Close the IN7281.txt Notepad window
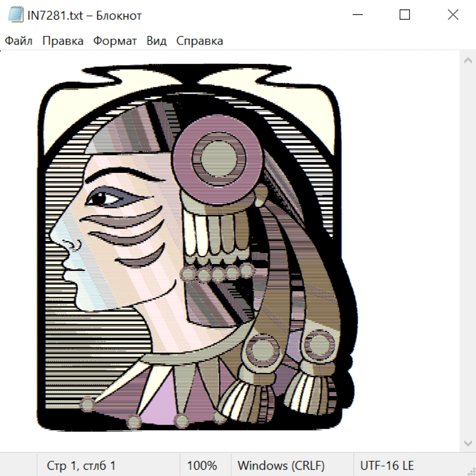The width and height of the screenshot is (476, 476). [x=453, y=15]
